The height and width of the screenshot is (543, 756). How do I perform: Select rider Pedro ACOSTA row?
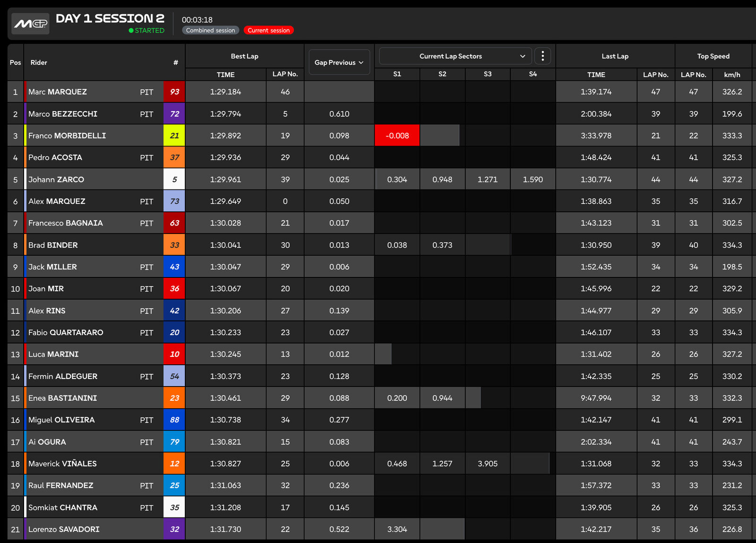[55, 157]
